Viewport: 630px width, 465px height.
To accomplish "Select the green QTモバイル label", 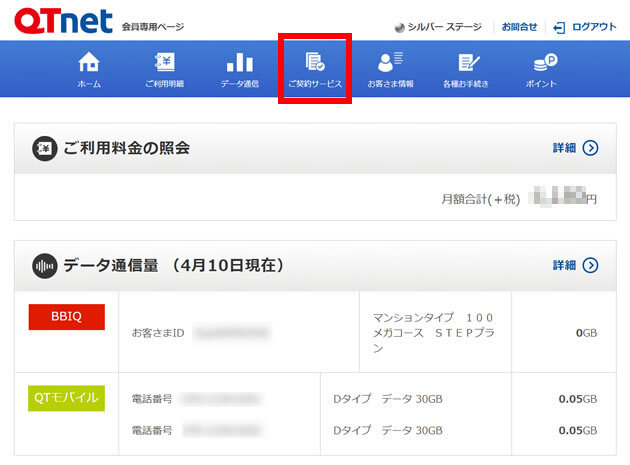I will click(x=66, y=397).
